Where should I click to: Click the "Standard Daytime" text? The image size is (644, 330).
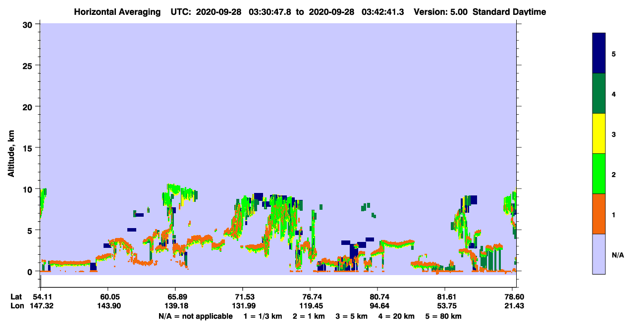(x=509, y=12)
